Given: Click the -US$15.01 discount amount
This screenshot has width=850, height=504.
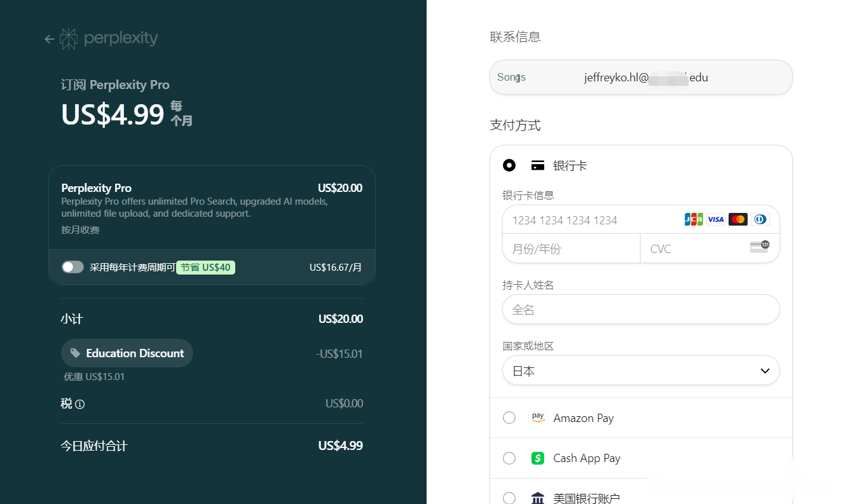Looking at the screenshot, I should coord(339,354).
